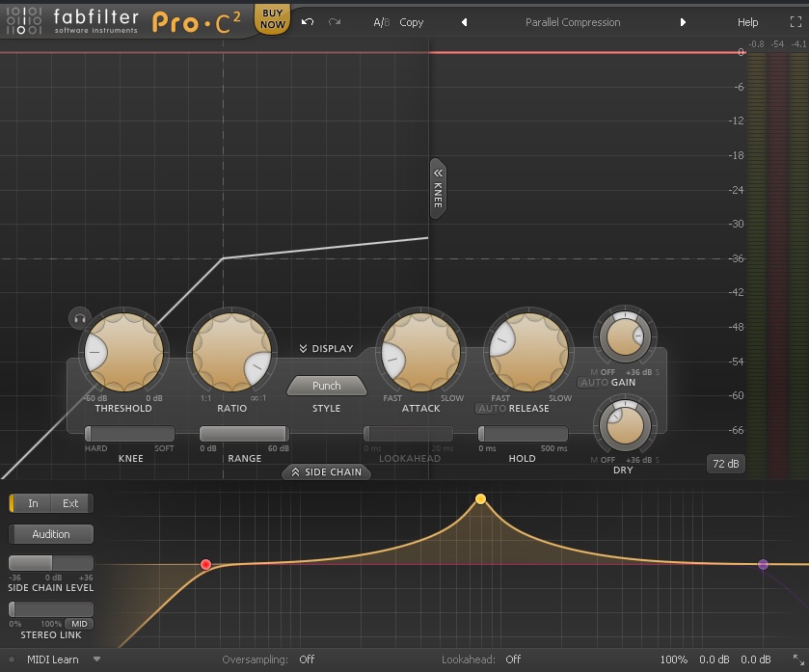Click the Buy Now badge

tap(273, 19)
